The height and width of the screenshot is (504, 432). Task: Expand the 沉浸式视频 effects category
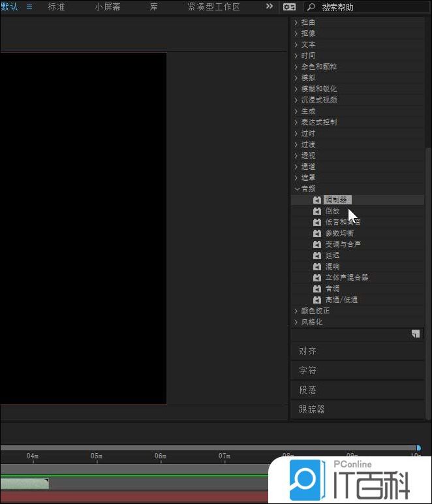pyautogui.click(x=296, y=100)
